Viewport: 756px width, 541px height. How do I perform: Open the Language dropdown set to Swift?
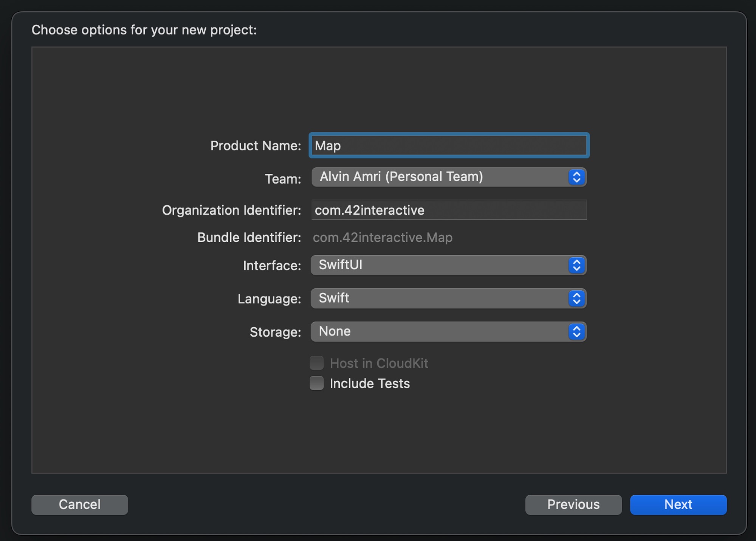(x=438, y=298)
